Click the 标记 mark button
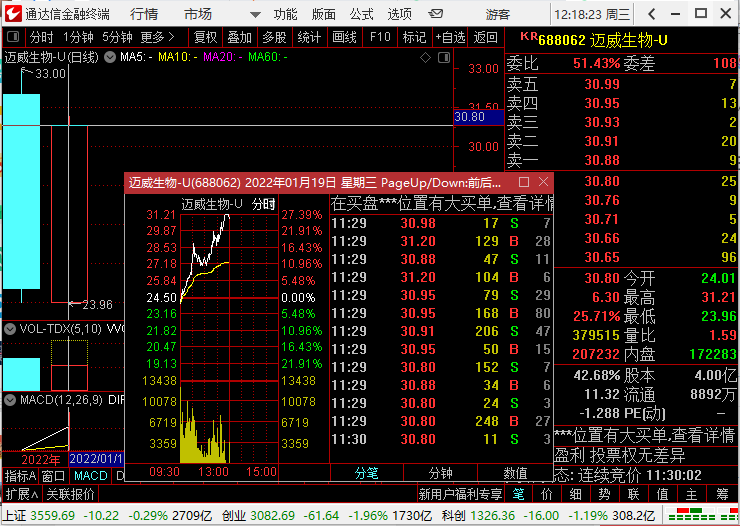 tap(414, 37)
